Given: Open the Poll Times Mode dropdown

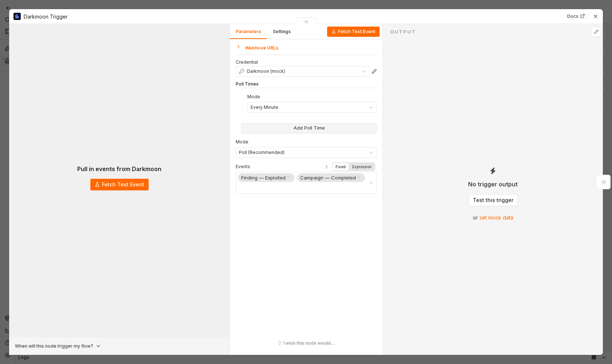Looking at the screenshot, I should coord(312,107).
